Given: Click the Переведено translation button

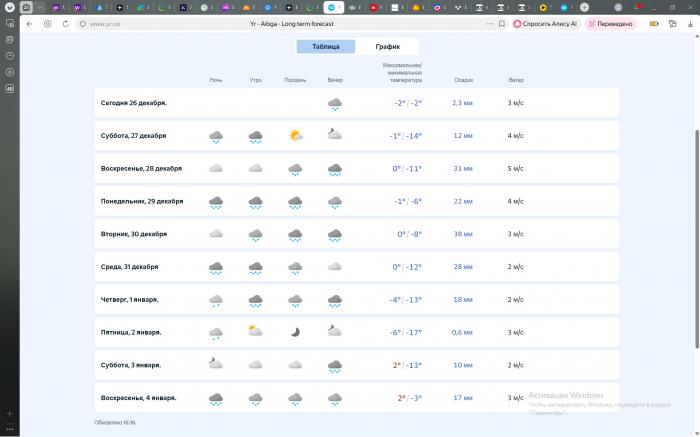Looking at the screenshot, I should point(609,23).
